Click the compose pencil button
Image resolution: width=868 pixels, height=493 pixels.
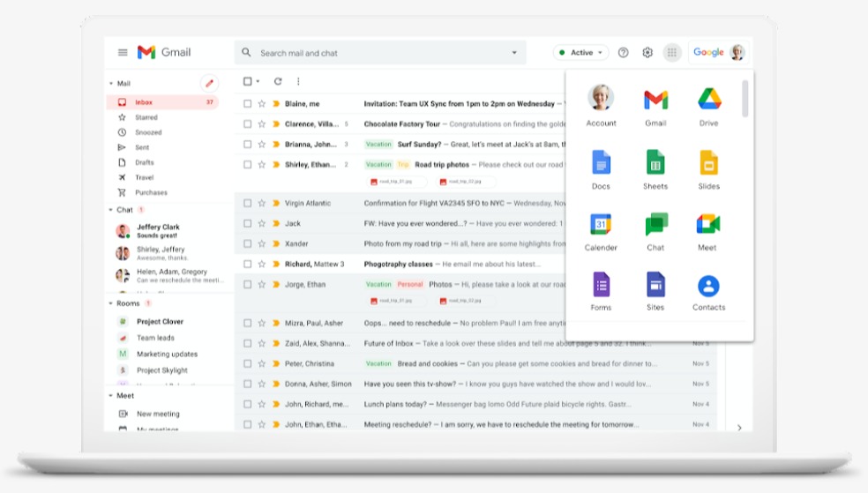209,84
